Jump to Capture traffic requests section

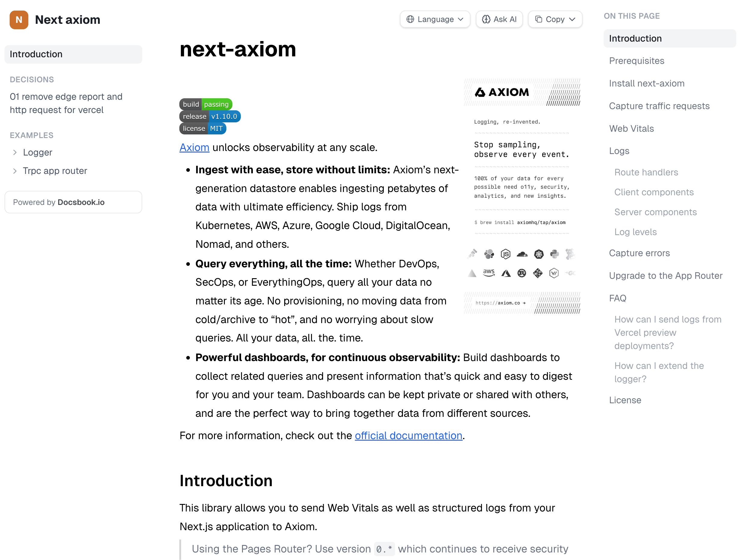(x=659, y=106)
